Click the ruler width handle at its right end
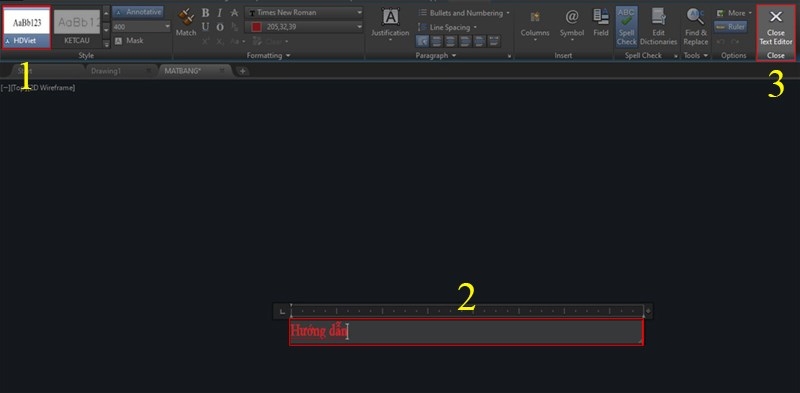Viewport: 800px width, 393px height. click(x=648, y=311)
